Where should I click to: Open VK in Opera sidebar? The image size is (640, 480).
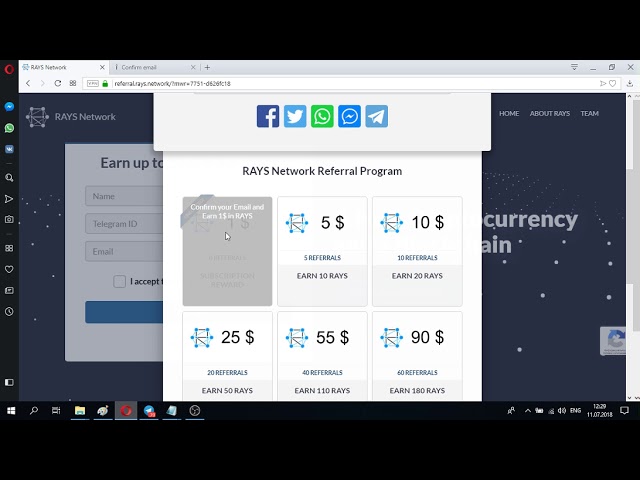pyautogui.click(x=9, y=149)
